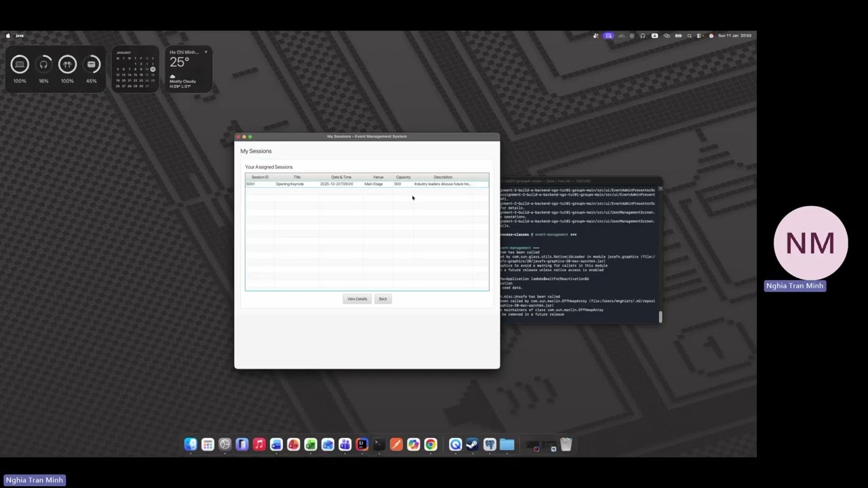The width and height of the screenshot is (868, 488).
Task: Open Google Chrome from the Dock
Action: point(431,445)
